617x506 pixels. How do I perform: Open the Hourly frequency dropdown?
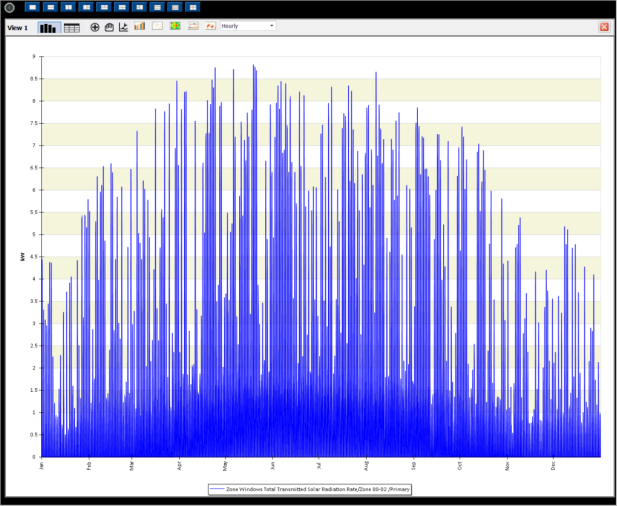coord(248,26)
